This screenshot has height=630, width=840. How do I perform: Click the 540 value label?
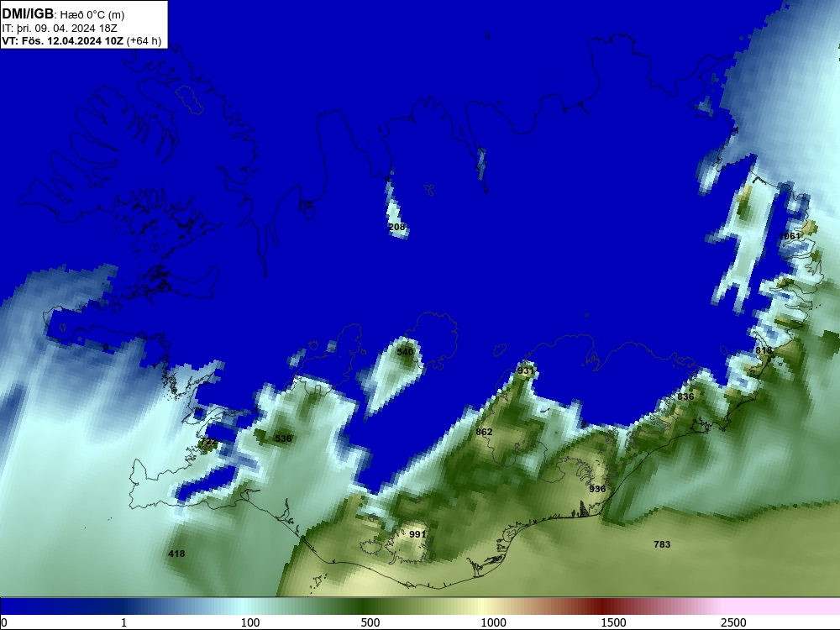click(405, 352)
